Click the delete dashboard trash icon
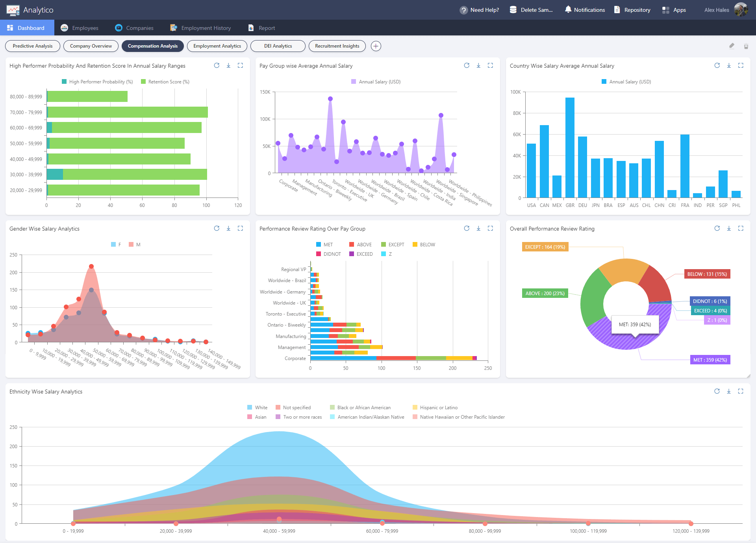This screenshot has height=543, width=756. click(x=746, y=46)
